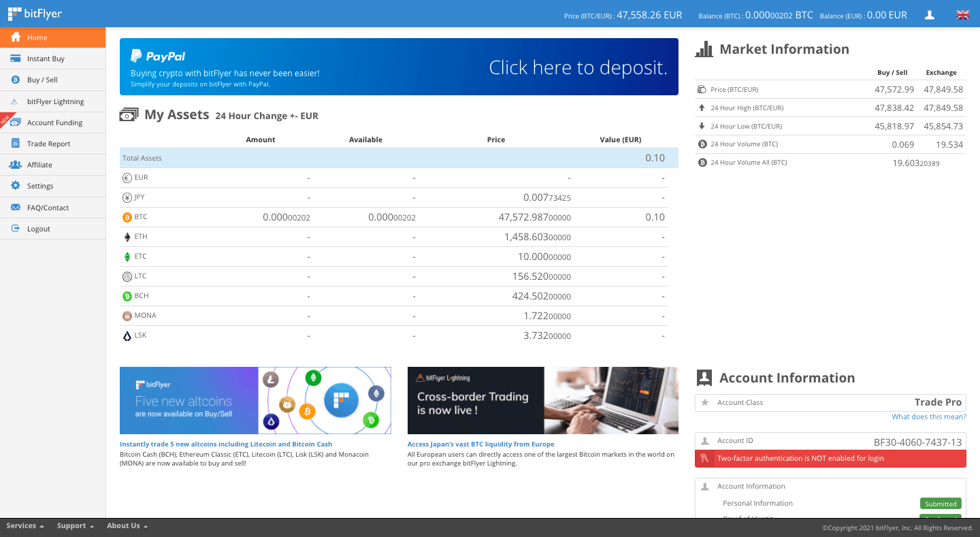Open bitFlyer Lightning from sidebar
This screenshot has height=537, width=980.
[53, 101]
